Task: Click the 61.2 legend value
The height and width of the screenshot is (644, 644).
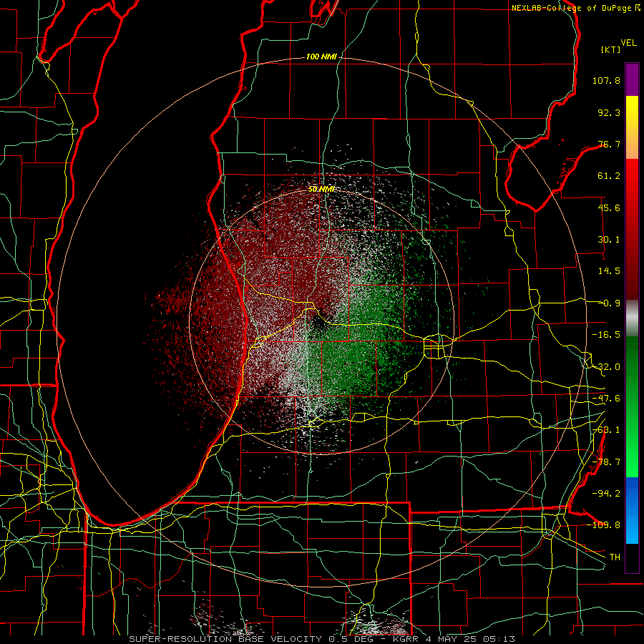Action: pyautogui.click(x=609, y=176)
